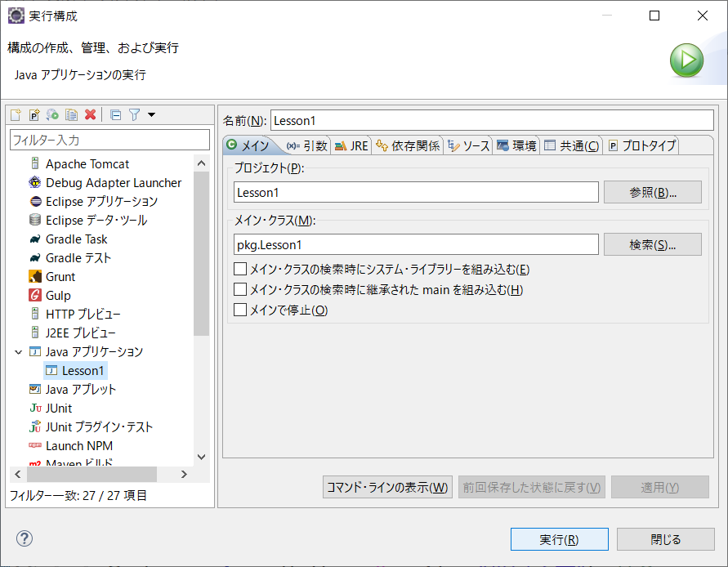The width and height of the screenshot is (728, 567).
Task: Select Gulp in the configuration list
Action: pyautogui.click(x=58, y=295)
